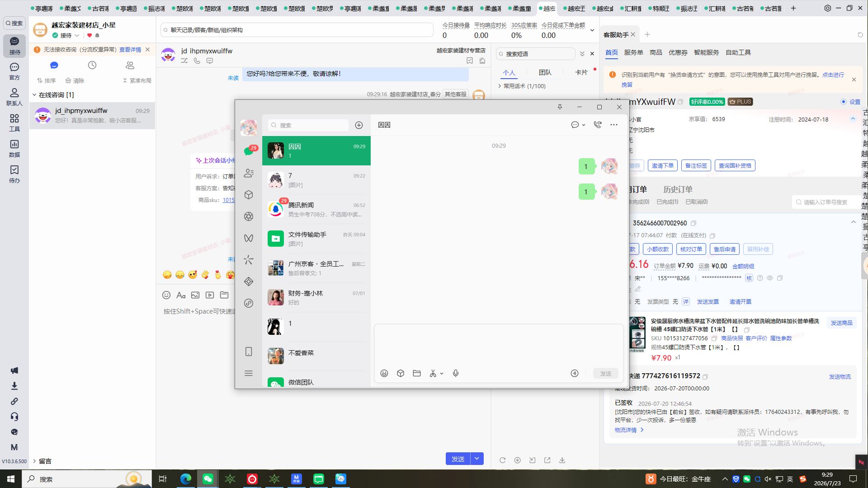Open WeChat favorites cube icon
This screenshot has width=868, height=488.
pyautogui.click(x=249, y=195)
